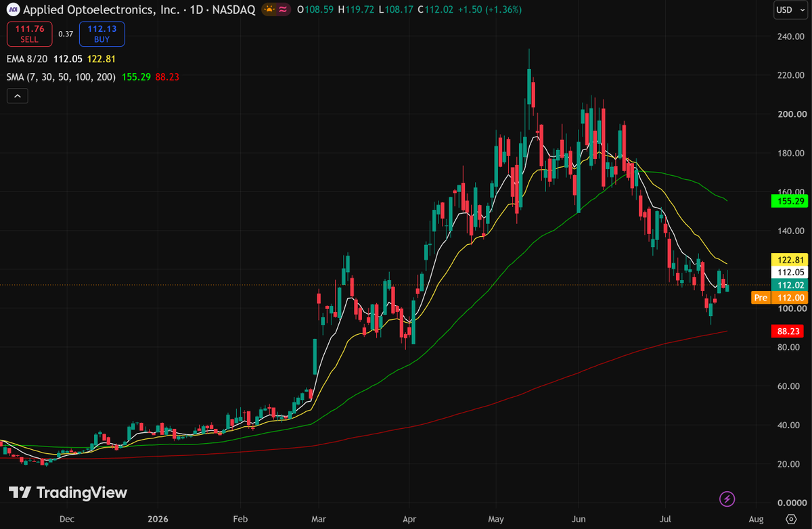Click the Dec time axis label
This screenshot has width=812, height=529.
coord(66,519)
